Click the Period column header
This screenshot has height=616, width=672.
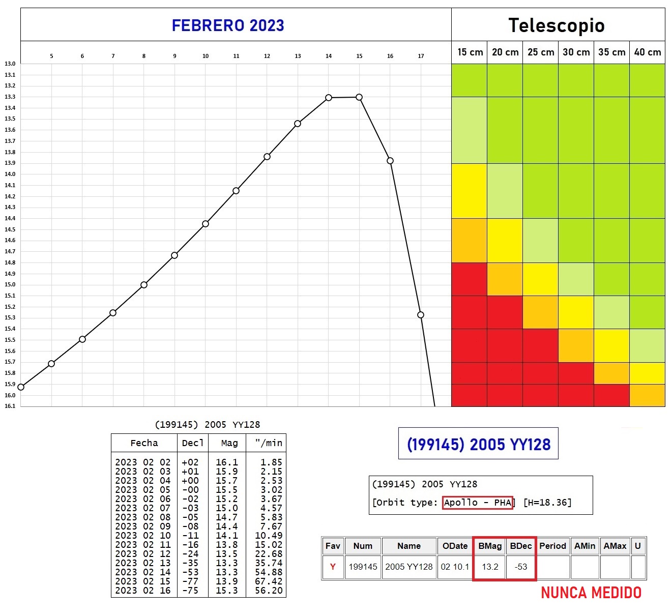coord(553,546)
